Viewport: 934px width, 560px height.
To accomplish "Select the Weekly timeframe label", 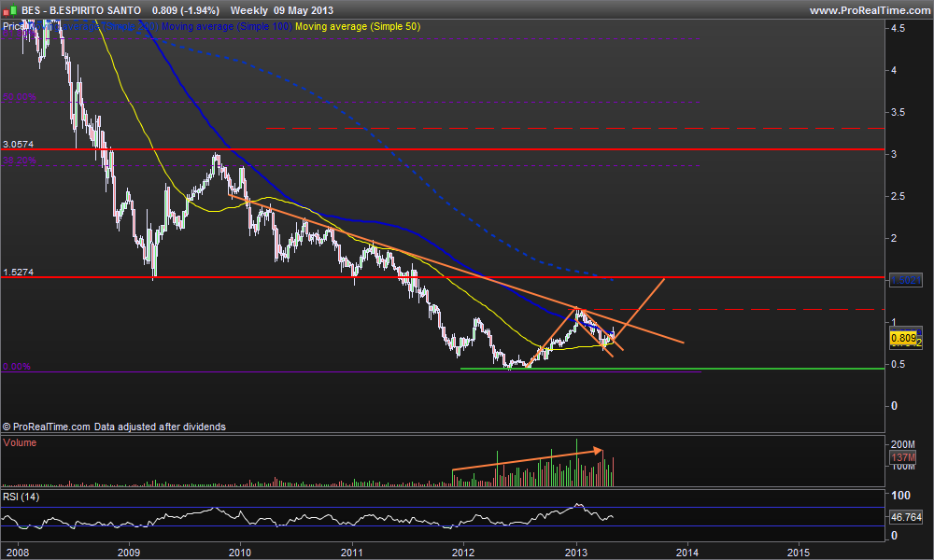I will 249,10.
